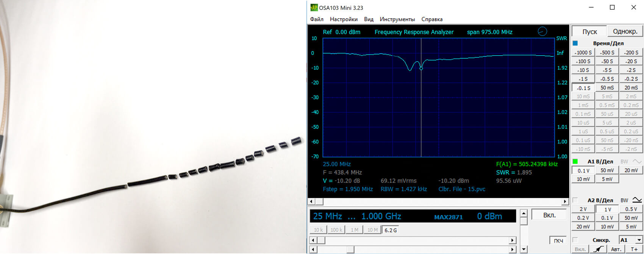The image size is (644, 254).
Task: Click left arrow of graph horizontal scrollbar
Action: (311, 201)
